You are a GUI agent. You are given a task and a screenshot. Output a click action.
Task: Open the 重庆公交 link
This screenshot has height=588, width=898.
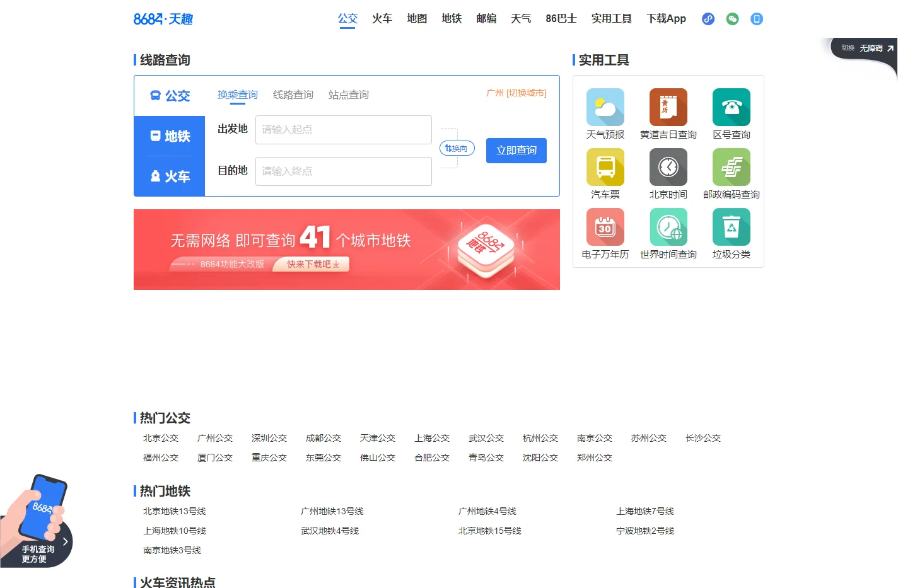click(x=269, y=458)
